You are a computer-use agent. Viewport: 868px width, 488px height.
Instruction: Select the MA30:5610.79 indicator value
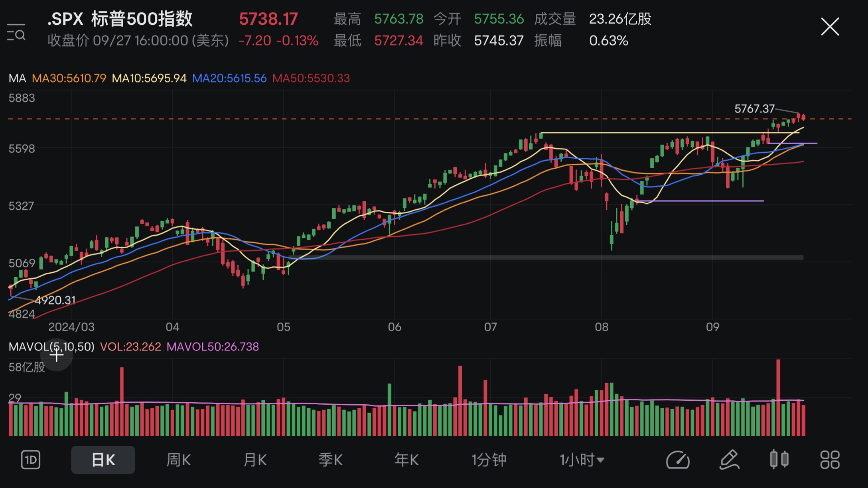[x=69, y=78]
